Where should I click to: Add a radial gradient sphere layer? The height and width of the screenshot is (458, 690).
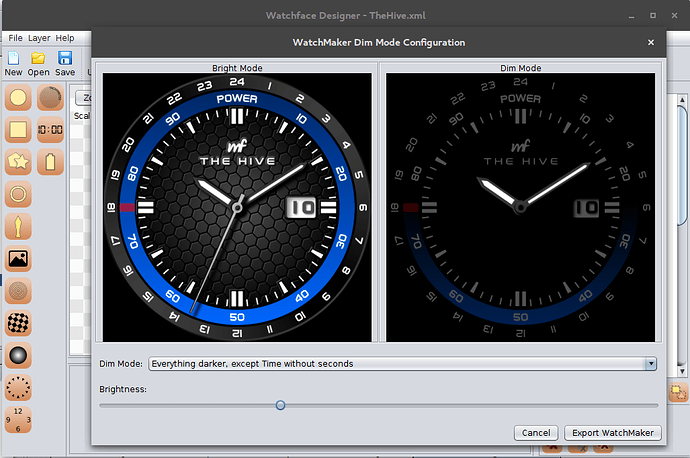coord(18,355)
